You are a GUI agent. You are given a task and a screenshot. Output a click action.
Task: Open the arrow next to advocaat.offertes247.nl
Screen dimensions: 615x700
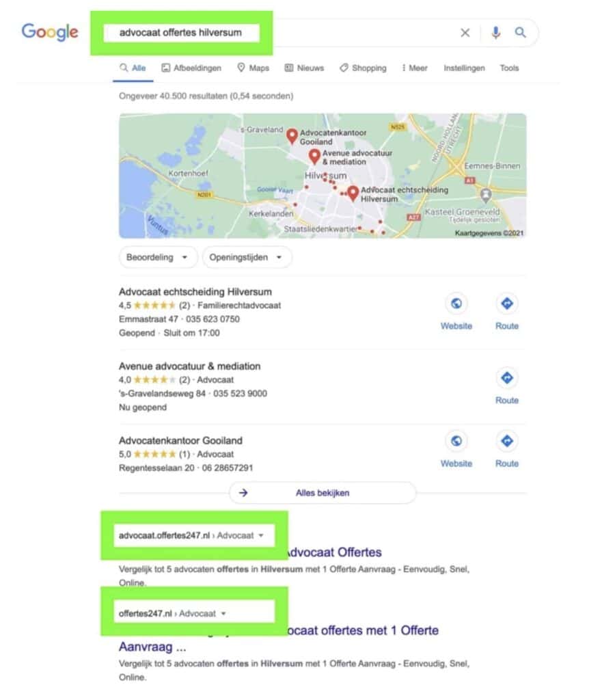tap(261, 535)
